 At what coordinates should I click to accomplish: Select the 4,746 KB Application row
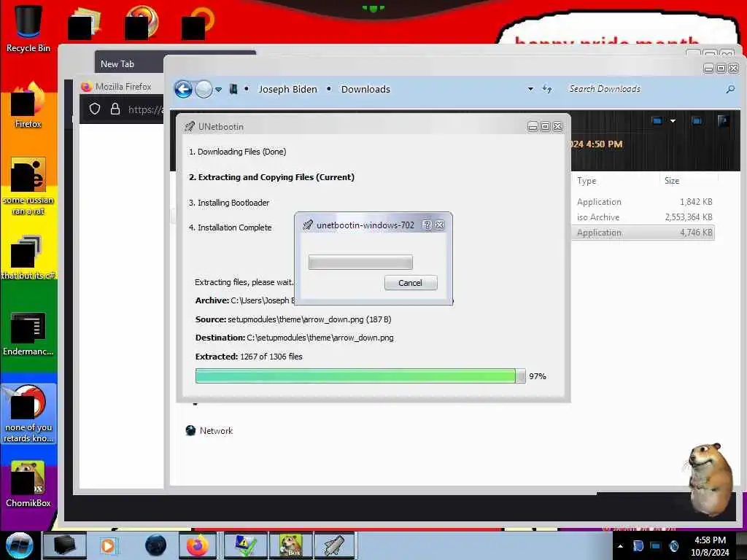click(x=643, y=233)
